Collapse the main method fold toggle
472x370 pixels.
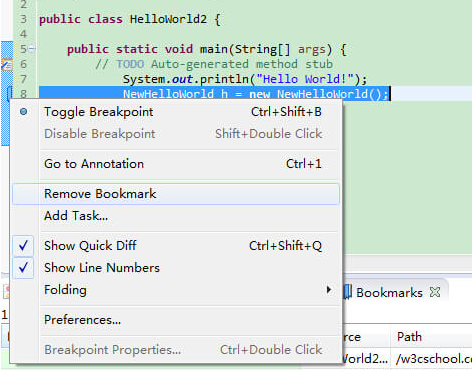pyautogui.click(x=31, y=49)
